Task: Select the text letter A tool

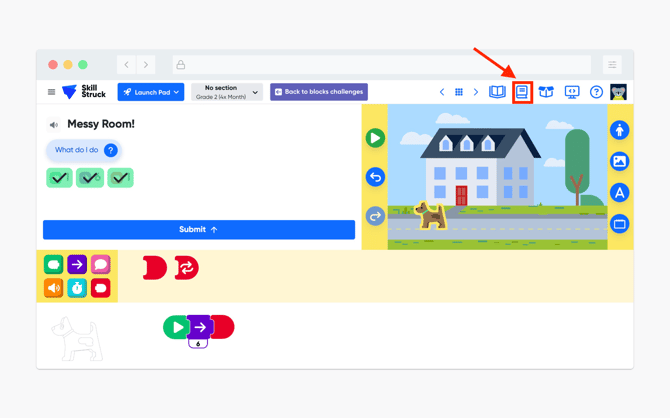Action: coord(620,193)
